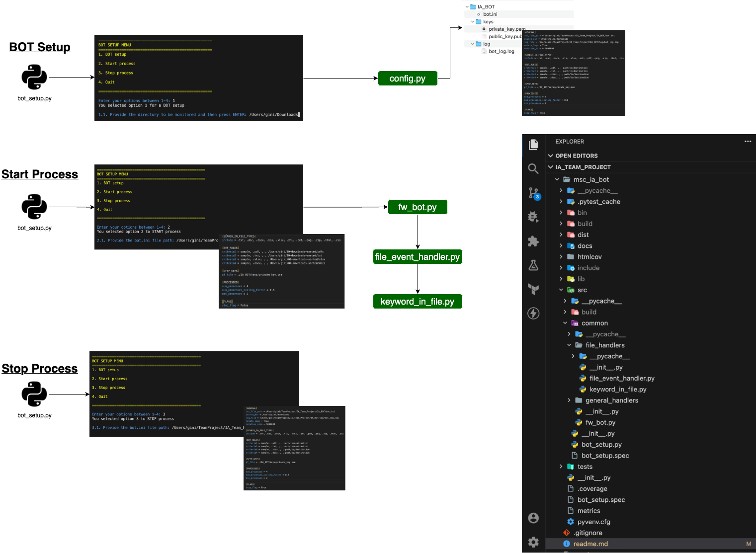The width and height of the screenshot is (756, 553).
Task: Collapse the msc_ia_bot folder chevron
Action: click(x=557, y=179)
